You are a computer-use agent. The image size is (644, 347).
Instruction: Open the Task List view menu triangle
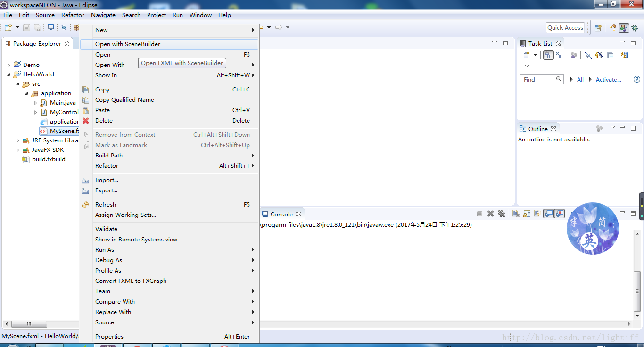[527, 66]
